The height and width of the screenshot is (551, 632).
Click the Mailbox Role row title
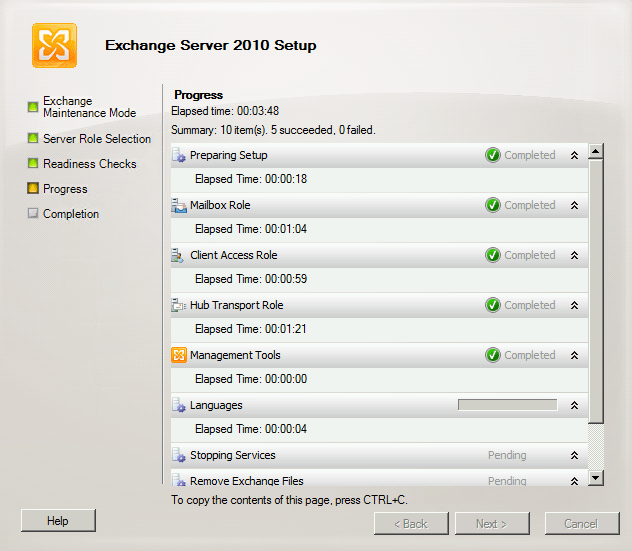[x=220, y=205]
